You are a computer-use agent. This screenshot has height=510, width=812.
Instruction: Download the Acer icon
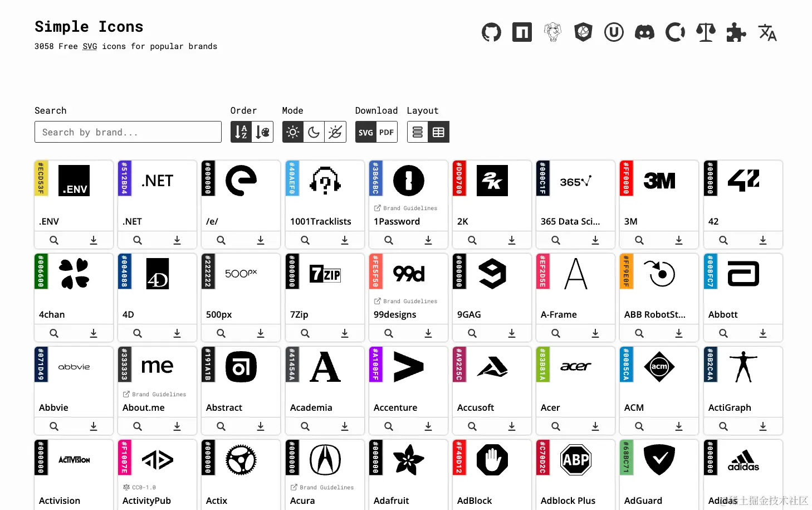pyautogui.click(x=595, y=426)
